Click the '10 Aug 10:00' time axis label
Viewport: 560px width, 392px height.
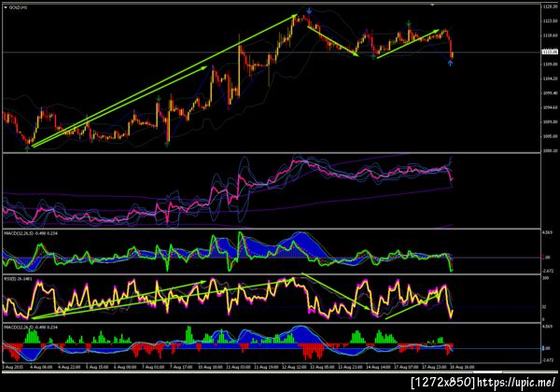[x=210, y=367]
